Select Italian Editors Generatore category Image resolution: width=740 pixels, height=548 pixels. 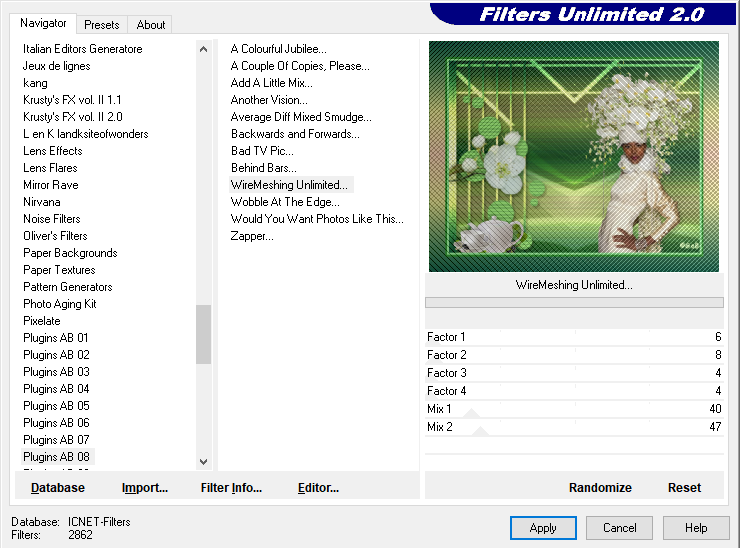[83, 49]
